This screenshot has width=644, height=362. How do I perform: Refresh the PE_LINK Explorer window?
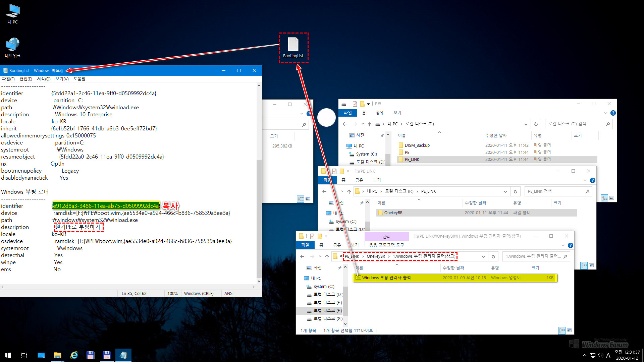point(516,191)
